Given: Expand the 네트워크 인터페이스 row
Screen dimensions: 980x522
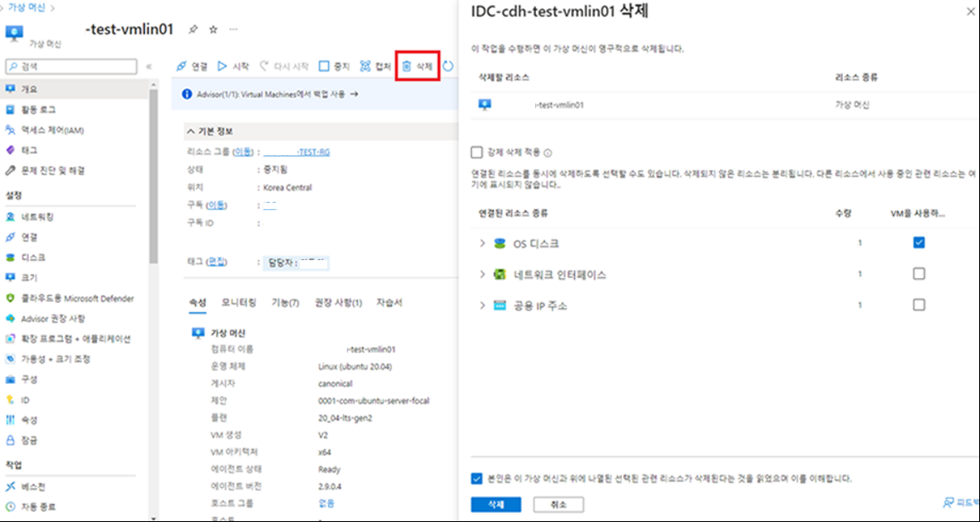Looking at the screenshot, I should point(481,274).
